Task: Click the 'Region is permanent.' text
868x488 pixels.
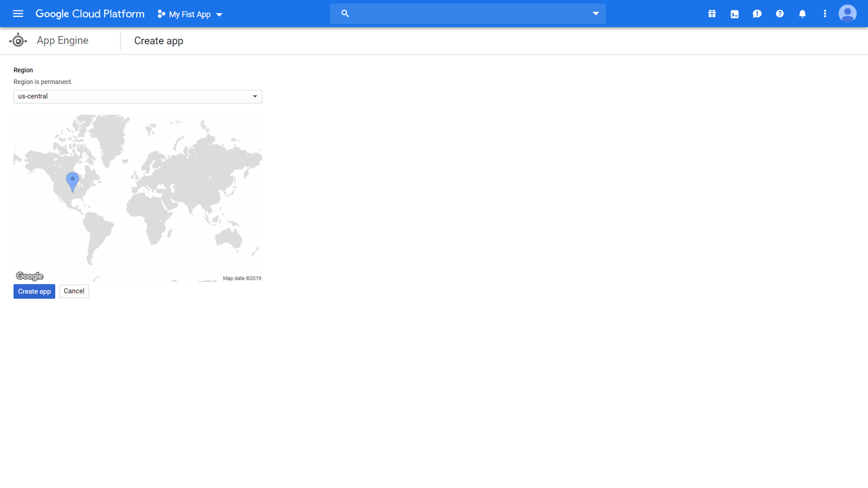Action: pyautogui.click(x=43, y=82)
